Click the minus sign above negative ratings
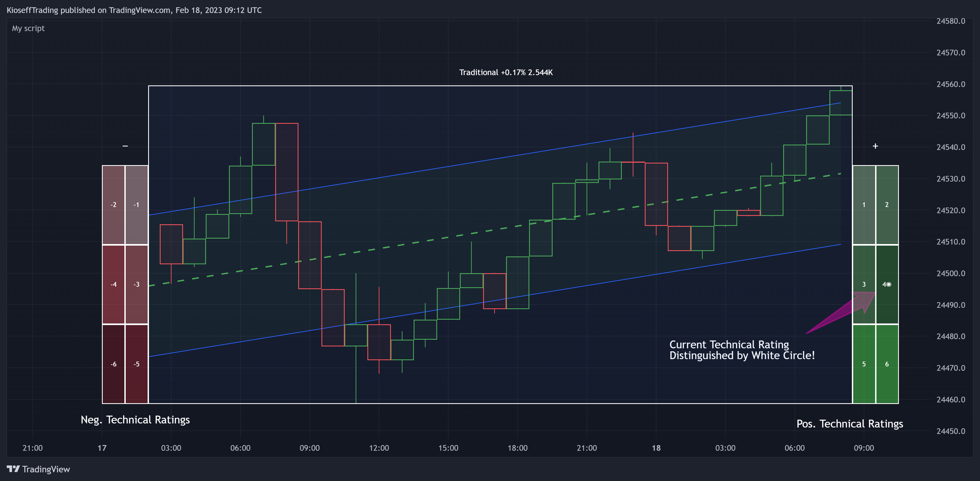Image resolution: width=980 pixels, height=481 pixels. 125,146
